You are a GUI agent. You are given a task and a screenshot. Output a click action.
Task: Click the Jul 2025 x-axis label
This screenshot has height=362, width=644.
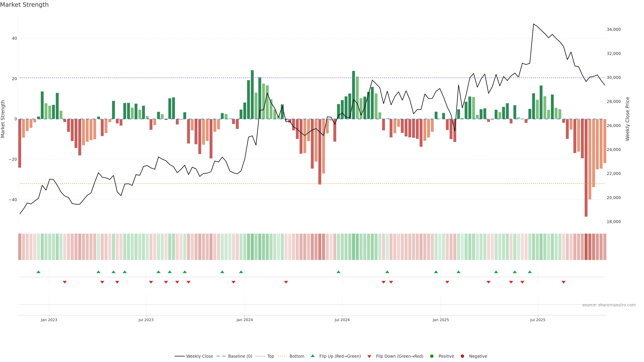click(538, 320)
